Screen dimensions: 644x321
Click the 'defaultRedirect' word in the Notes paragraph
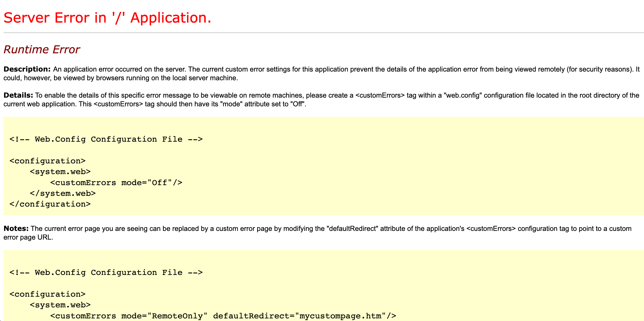coord(352,229)
